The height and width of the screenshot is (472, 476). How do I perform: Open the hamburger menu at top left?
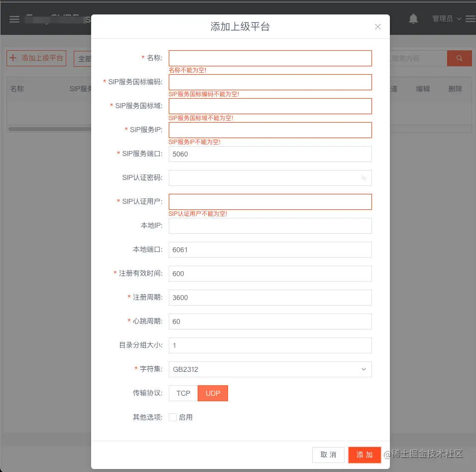pos(14,19)
